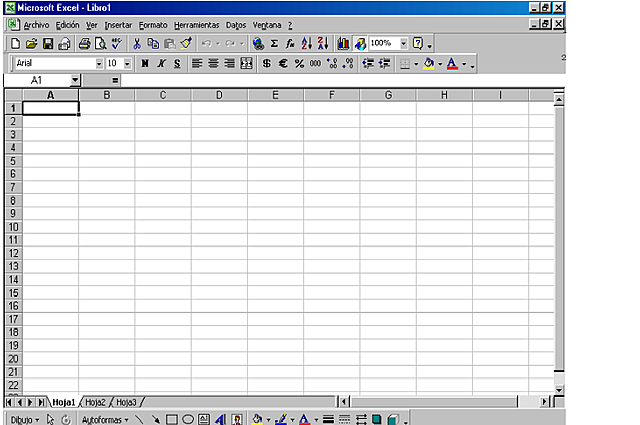Sort descending with the Z-A icon
This screenshot has height=425, width=640.
[323, 43]
